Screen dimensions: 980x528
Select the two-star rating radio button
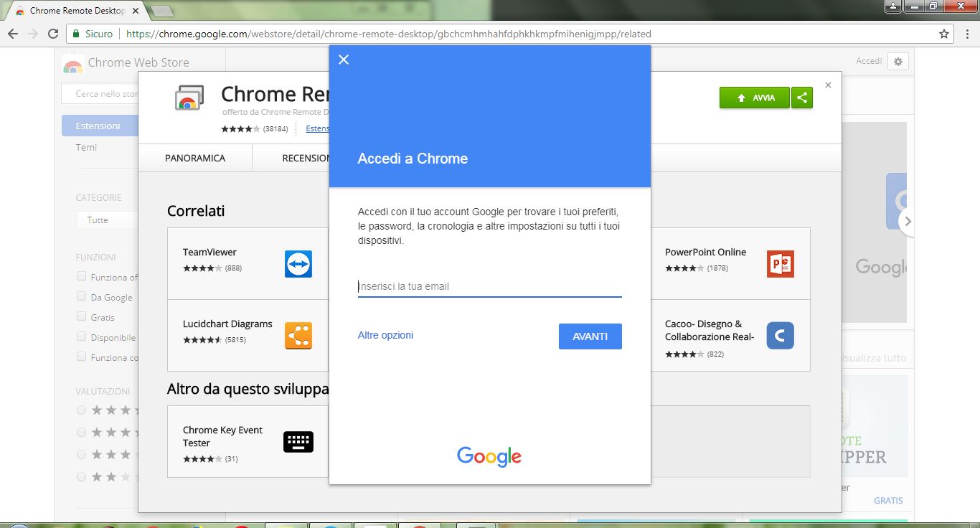(x=81, y=476)
